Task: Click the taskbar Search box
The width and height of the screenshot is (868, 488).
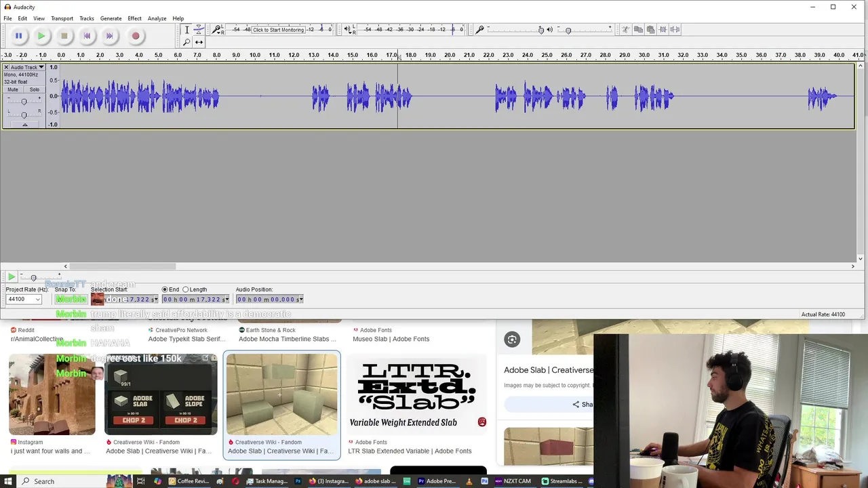Action: [x=79, y=481]
